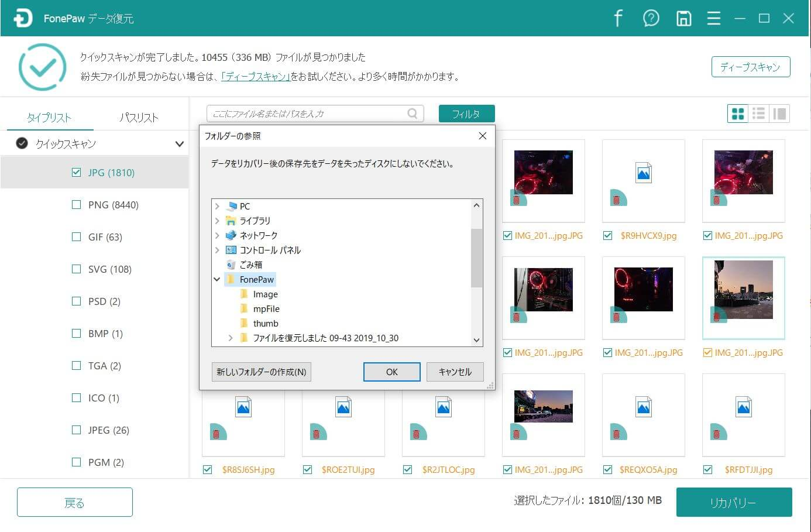Switch to detail preview view icon
This screenshot has height=532, width=811.
click(779, 114)
